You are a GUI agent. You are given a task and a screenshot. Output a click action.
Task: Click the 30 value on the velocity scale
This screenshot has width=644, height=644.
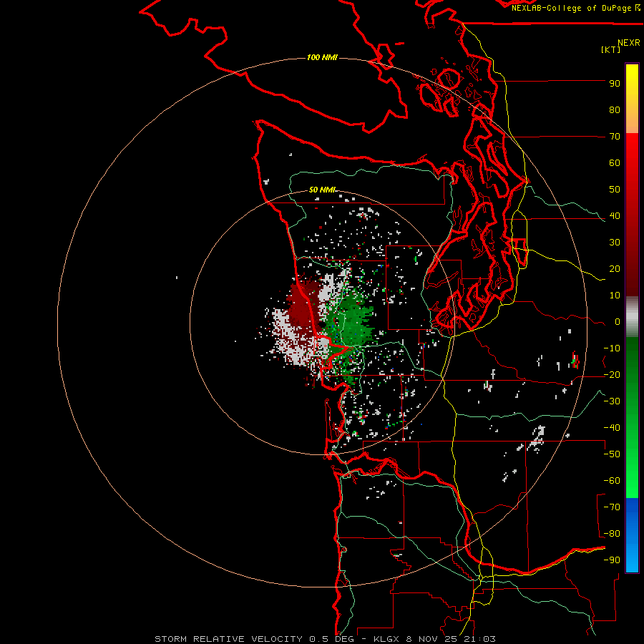pyautogui.click(x=615, y=243)
